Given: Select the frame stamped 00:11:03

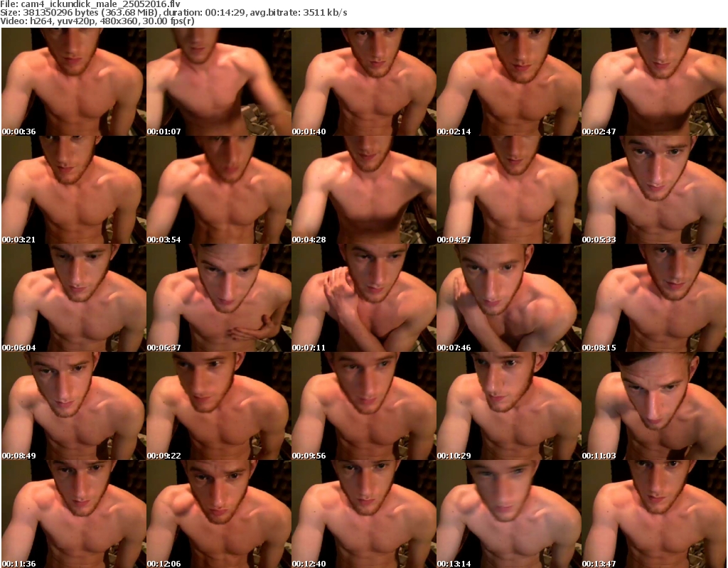Looking at the screenshot, I should point(654,406).
